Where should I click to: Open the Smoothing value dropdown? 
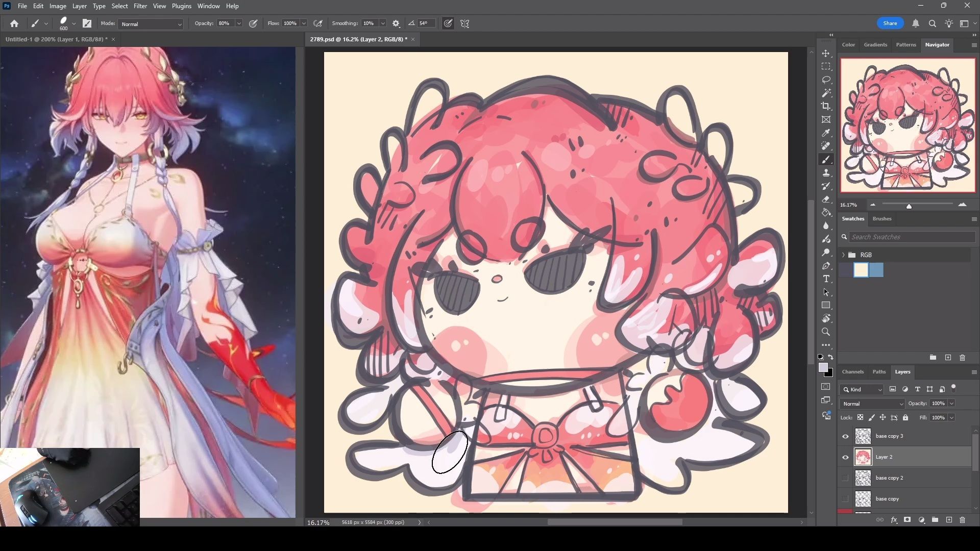[383, 23]
